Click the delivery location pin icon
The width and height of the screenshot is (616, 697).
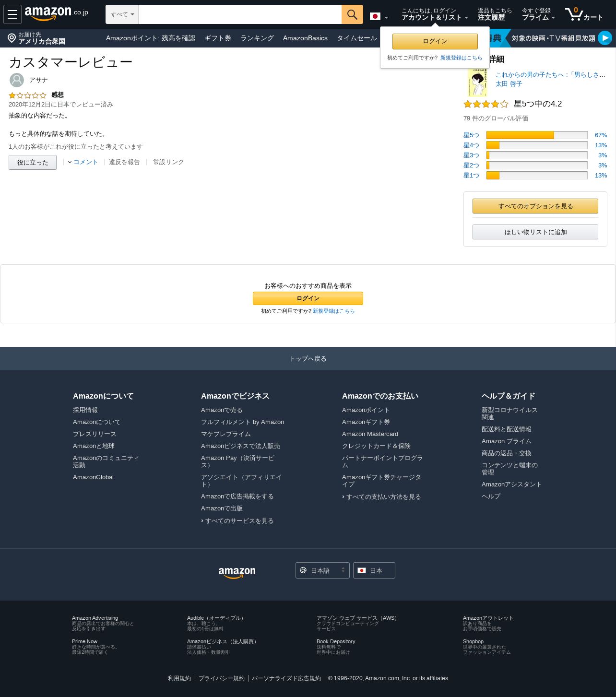pyautogui.click(x=12, y=38)
